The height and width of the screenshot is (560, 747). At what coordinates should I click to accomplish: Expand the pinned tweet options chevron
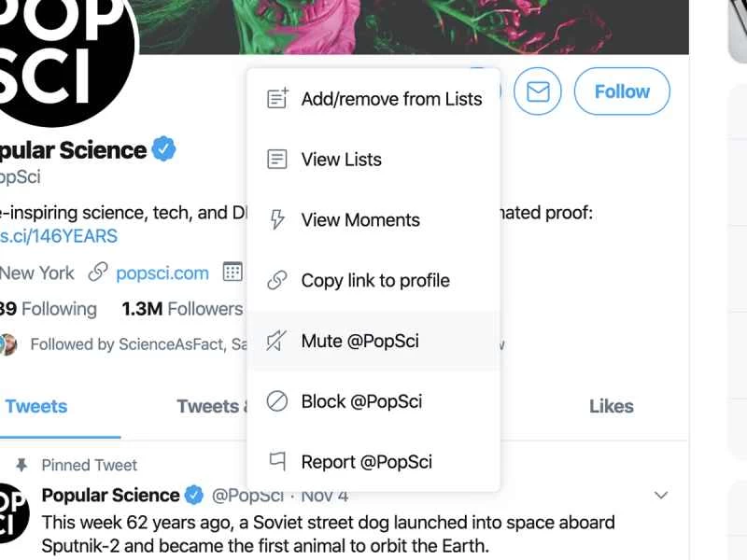pos(661,495)
